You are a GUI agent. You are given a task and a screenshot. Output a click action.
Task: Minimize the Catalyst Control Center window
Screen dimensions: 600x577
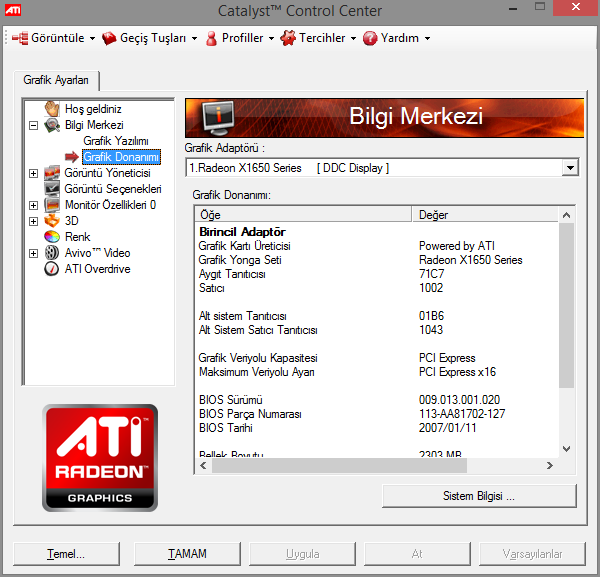pos(513,8)
